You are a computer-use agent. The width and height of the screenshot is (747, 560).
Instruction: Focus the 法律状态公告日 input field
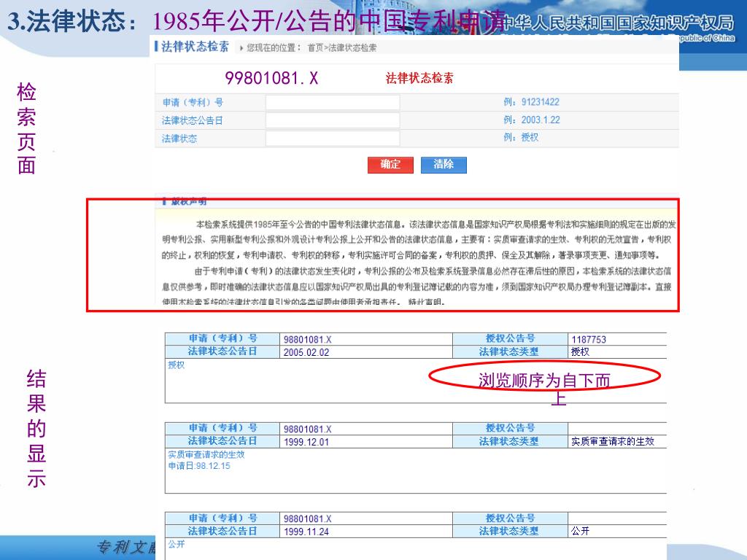[333, 120]
